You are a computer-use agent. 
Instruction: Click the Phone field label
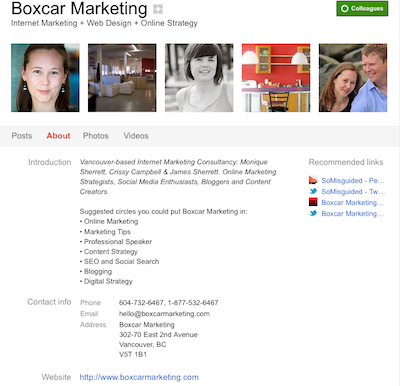pos(90,303)
